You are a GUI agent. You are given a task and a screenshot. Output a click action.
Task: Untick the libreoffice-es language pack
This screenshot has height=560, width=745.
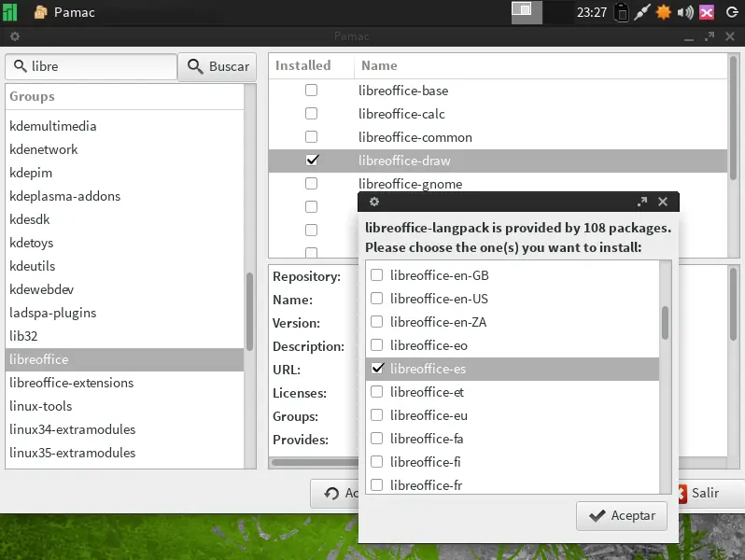pyautogui.click(x=378, y=368)
